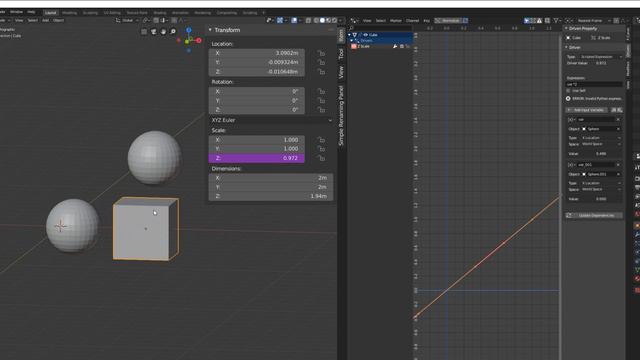Click the red X axis on gizmo
The image size is (640, 360).
point(199,40)
